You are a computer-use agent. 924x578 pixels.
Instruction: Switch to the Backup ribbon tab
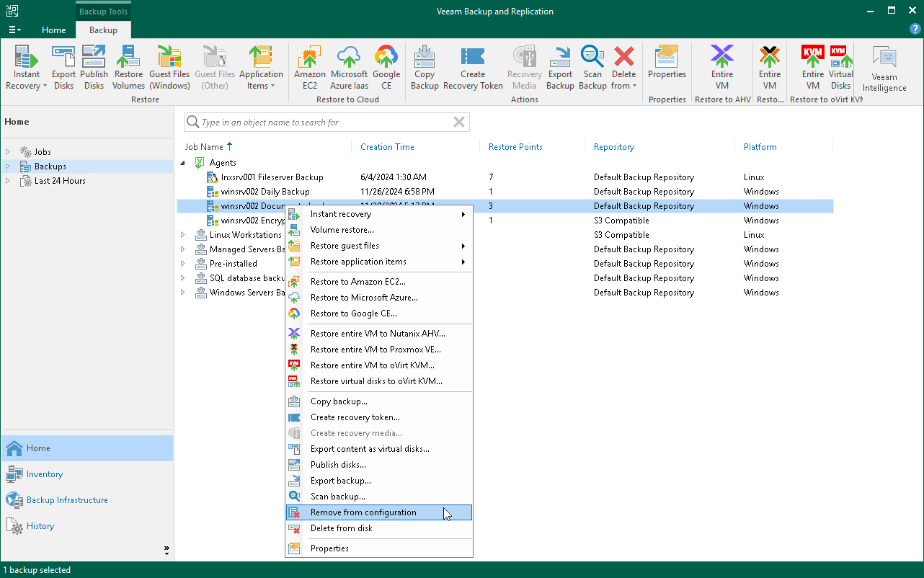point(102,31)
